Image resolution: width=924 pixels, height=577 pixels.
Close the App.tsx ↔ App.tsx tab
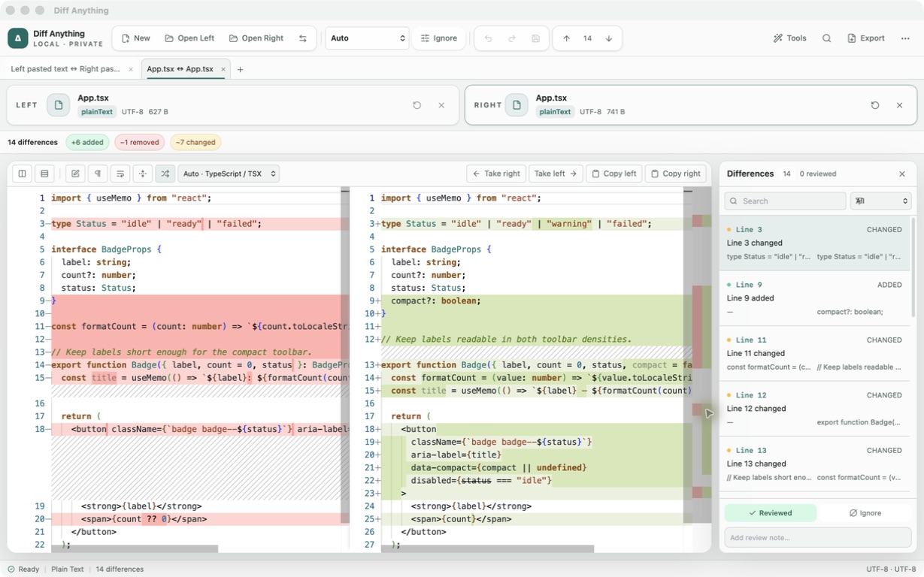[223, 69]
